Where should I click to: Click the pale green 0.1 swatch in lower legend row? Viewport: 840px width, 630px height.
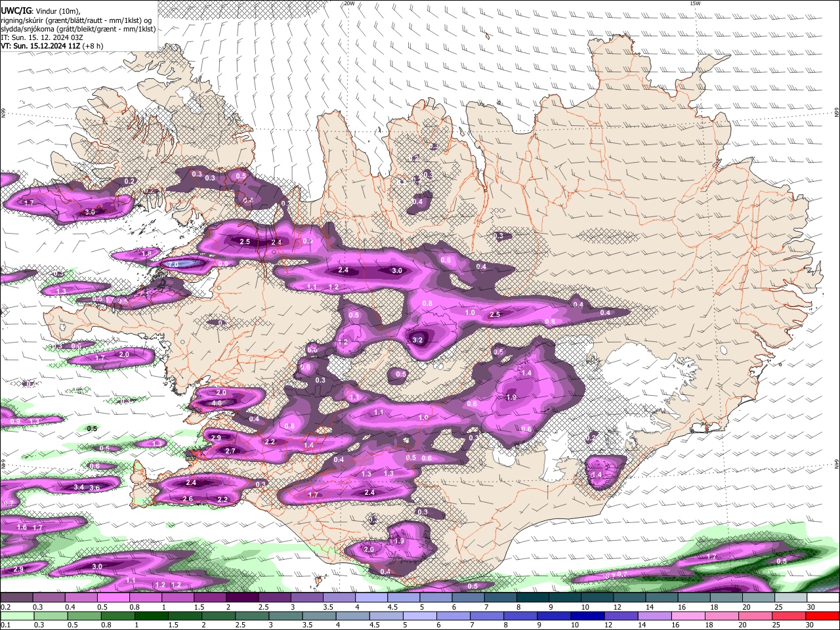click(x=16, y=616)
